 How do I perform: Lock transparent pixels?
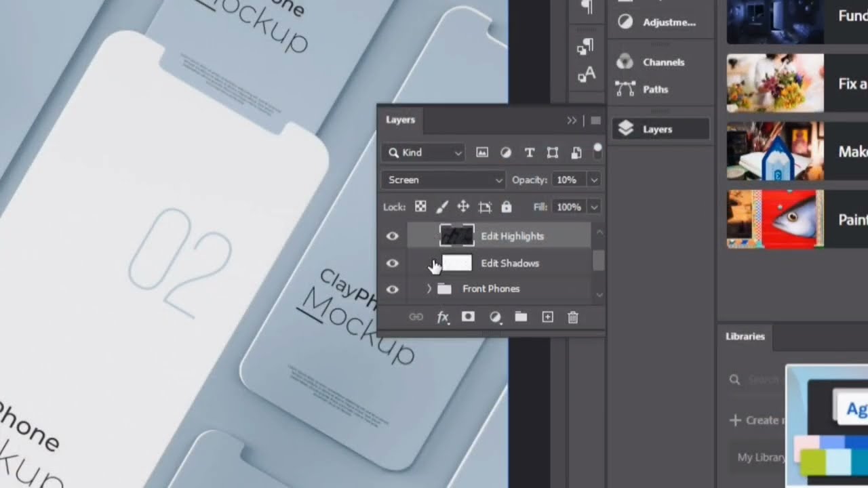click(x=420, y=207)
